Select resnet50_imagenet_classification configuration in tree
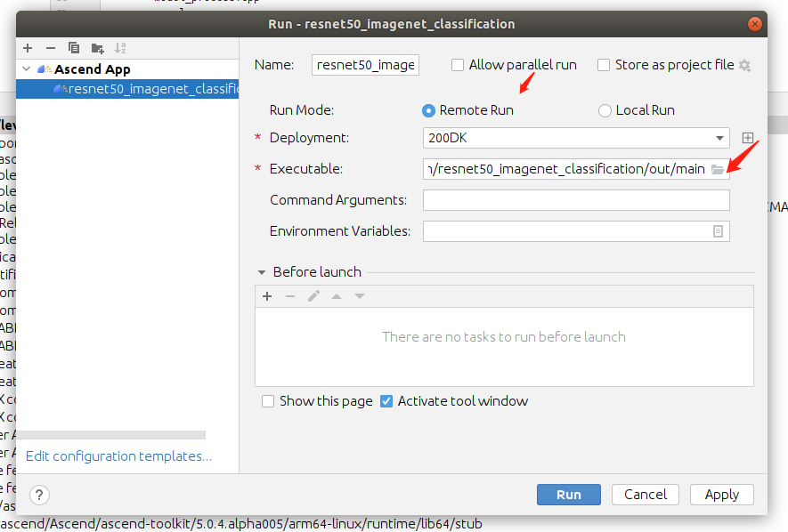The image size is (788, 532). click(151, 89)
